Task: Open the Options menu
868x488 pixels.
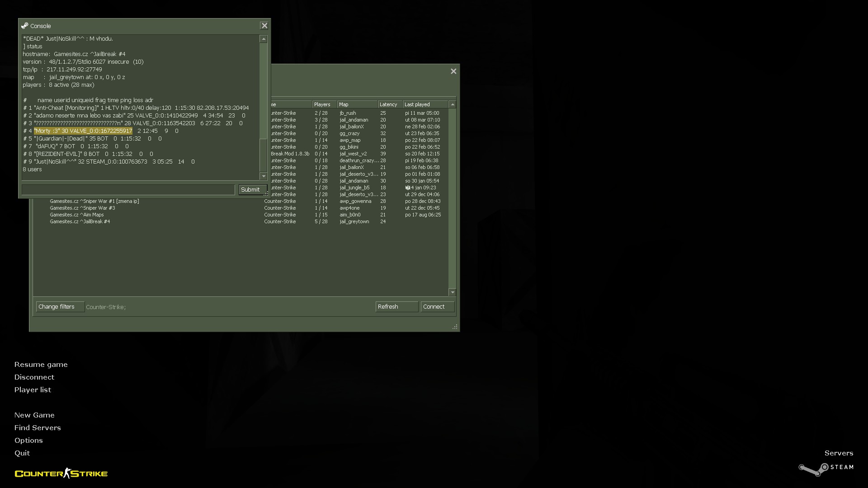Action: click(28, 441)
